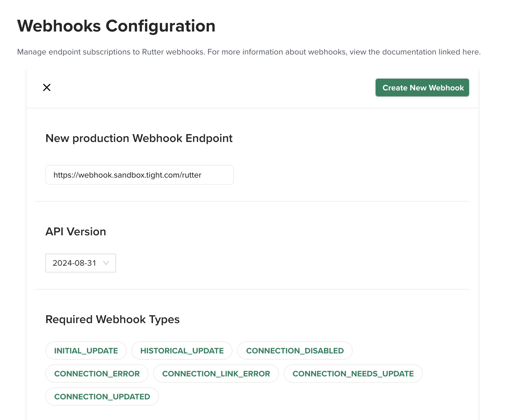Click the dropdown chevron on API Version
Viewport: 515px width, 420px height.
pyautogui.click(x=106, y=263)
